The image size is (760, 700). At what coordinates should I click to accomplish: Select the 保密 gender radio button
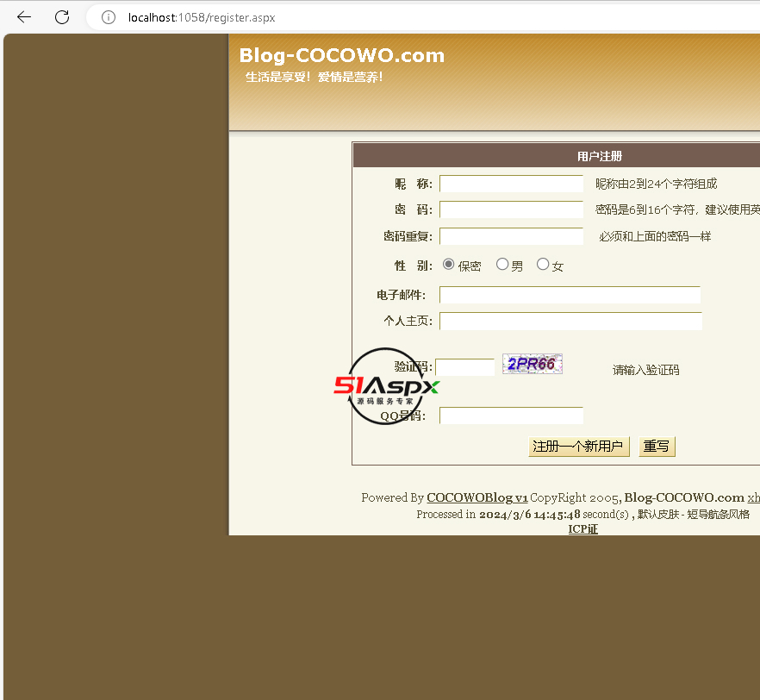(x=448, y=264)
